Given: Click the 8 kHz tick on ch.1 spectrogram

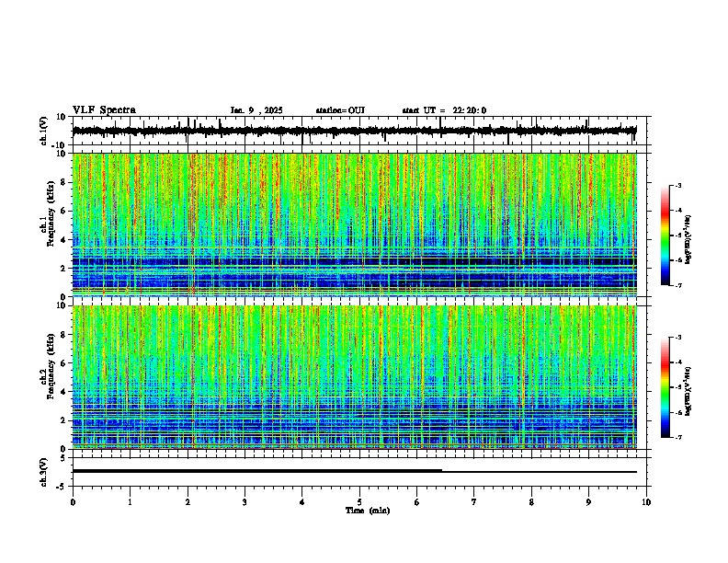Looking at the screenshot, I should point(64,182).
